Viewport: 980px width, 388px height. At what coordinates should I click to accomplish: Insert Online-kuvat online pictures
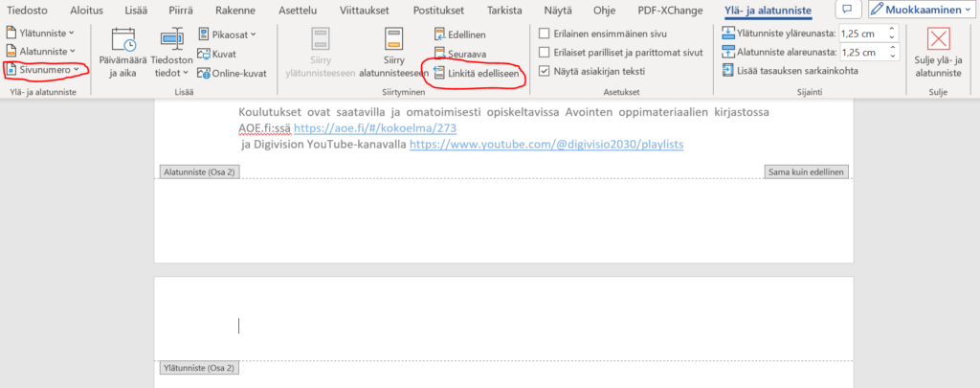click(x=232, y=73)
